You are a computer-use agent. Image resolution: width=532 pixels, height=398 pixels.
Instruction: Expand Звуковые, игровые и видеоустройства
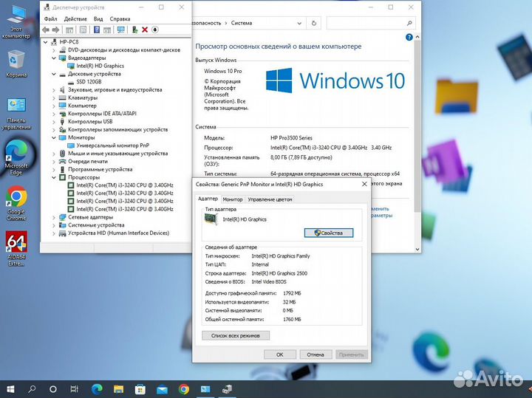click(54, 90)
